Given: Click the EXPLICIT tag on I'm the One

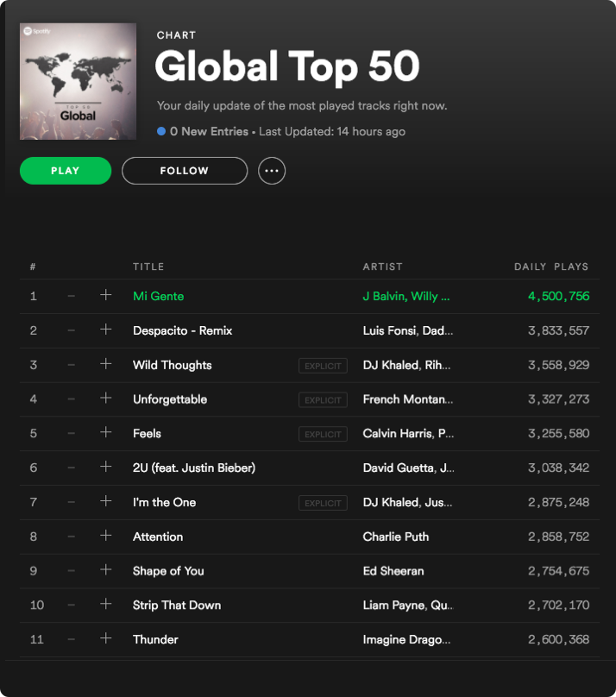Looking at the screenshot, I should (x=324, y=503).
